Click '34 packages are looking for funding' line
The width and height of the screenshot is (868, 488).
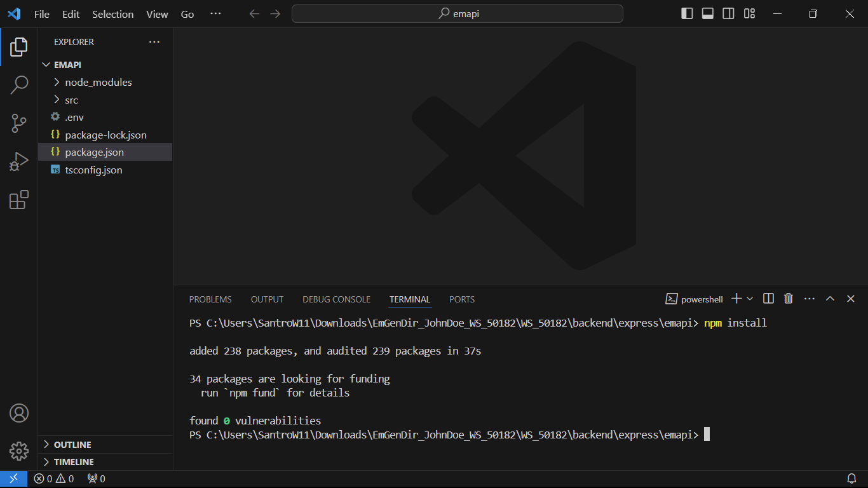(290, 379)
